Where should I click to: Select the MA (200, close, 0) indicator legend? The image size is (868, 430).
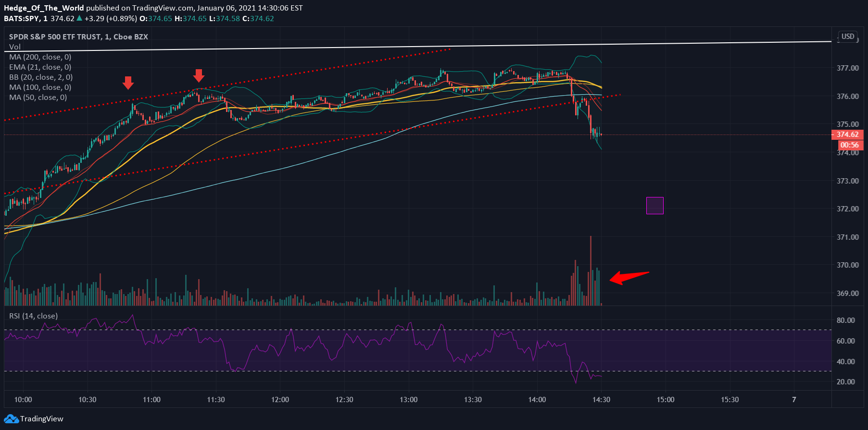click(40, 57)
